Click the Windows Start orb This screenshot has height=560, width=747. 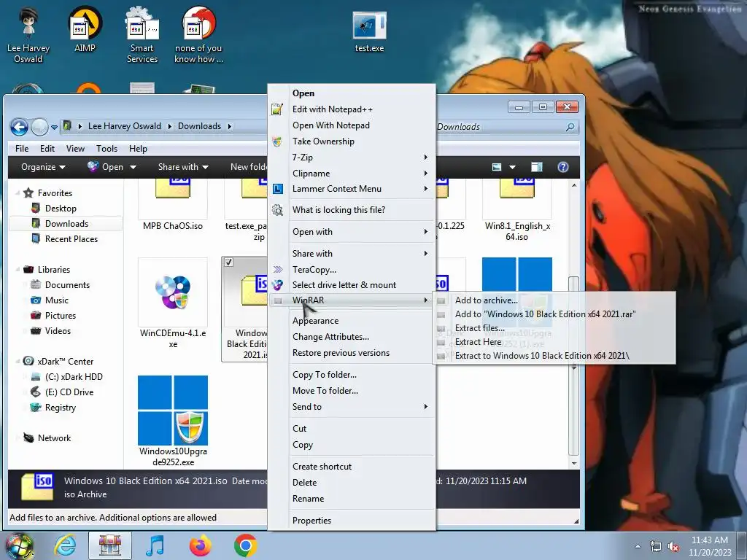tap(19, 545)
